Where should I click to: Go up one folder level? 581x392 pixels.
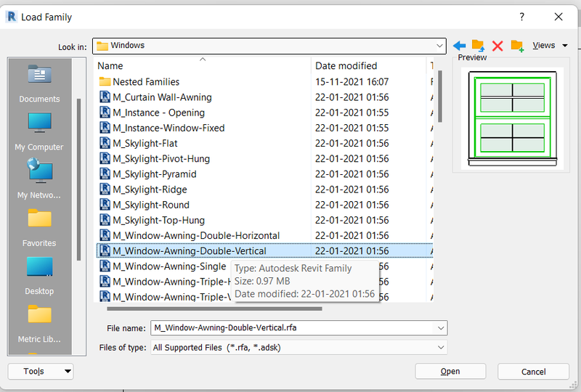pos(478,46)
